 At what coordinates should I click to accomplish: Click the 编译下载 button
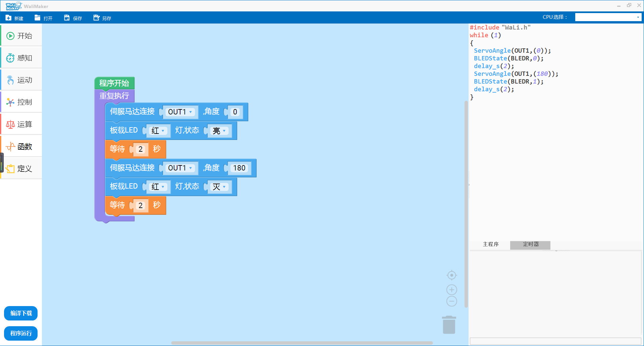(21, 313)
